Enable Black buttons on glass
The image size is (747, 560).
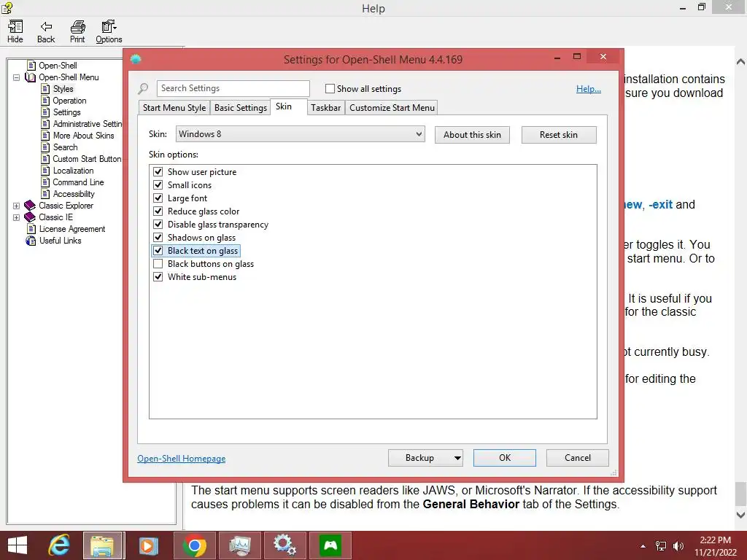[158, 263]
